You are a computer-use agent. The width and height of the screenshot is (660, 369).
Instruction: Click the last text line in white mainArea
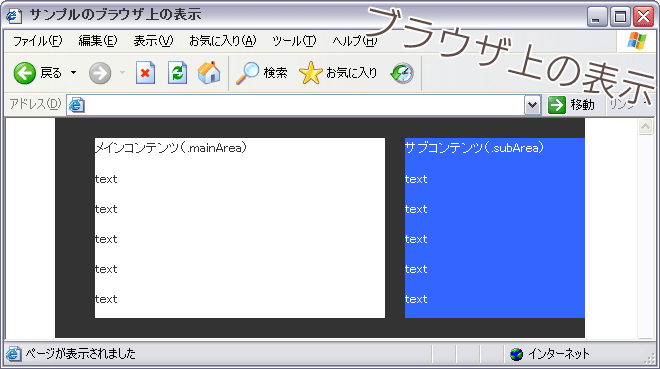(x=106, y=299)
